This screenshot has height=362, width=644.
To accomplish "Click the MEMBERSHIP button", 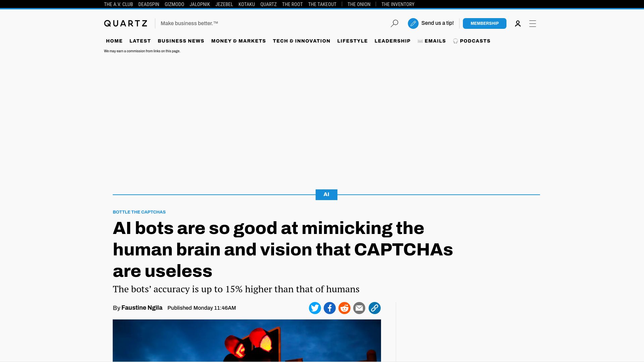I will (485, 23).
